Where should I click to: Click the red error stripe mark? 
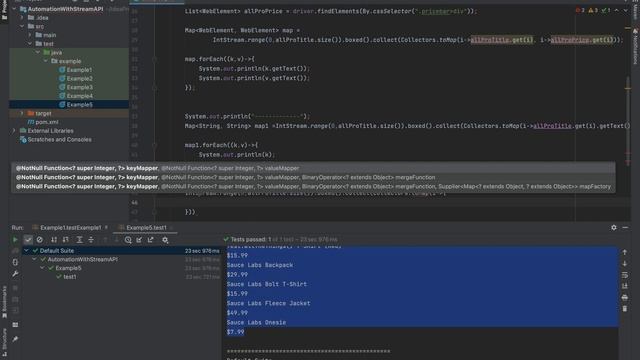click(x=628, y=154)
